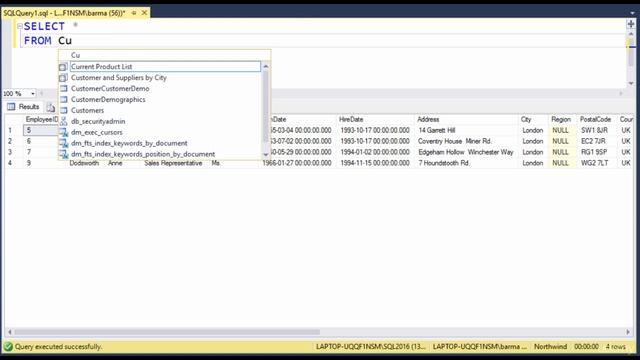Viewport: 640px width, 360px height.
Task: Click the Sales Representative cell
Action: click(173, 163)
